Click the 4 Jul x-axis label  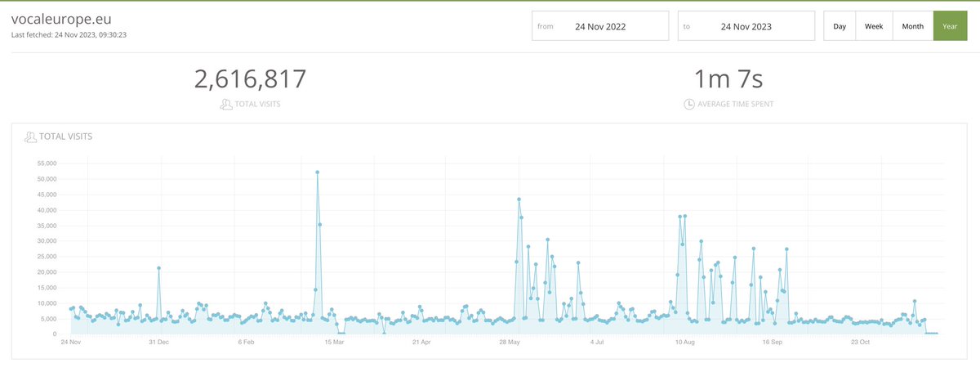click(599, 342)
